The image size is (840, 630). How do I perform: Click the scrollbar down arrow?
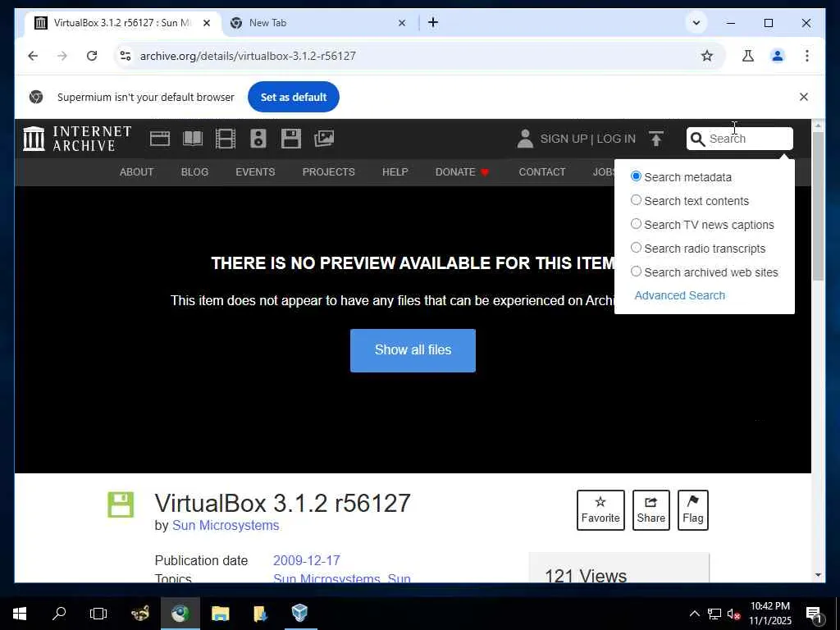point(818,575)
